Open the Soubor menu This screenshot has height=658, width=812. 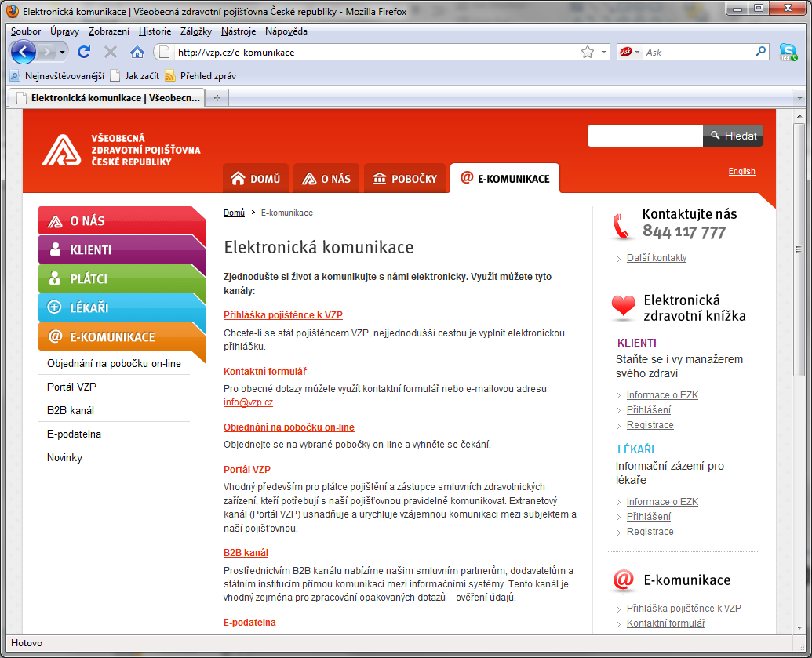tap(26, 31)
